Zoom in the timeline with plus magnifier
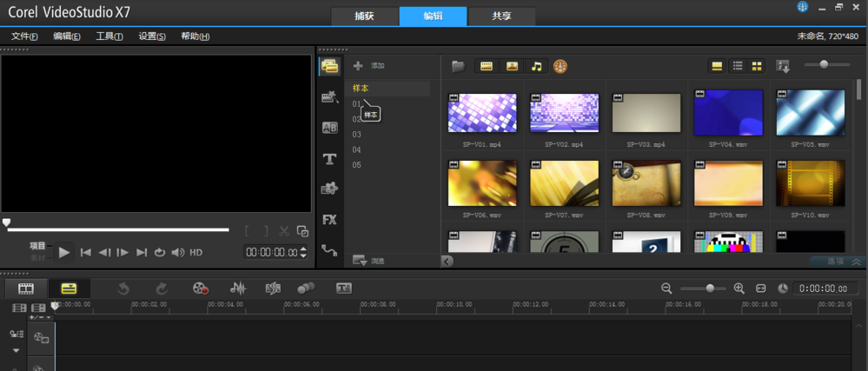868x371 pixels. tap(739, 288)
